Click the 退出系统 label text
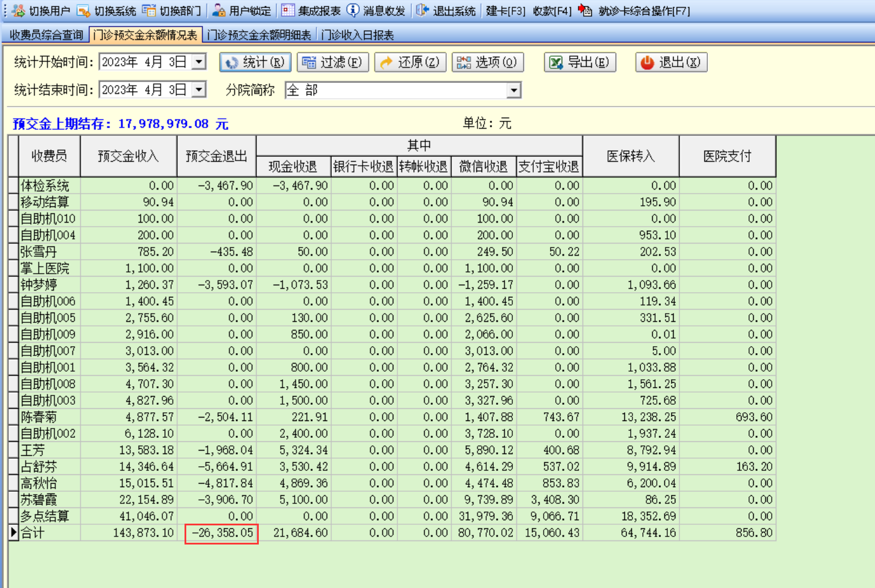 click(x=454, y=11)
